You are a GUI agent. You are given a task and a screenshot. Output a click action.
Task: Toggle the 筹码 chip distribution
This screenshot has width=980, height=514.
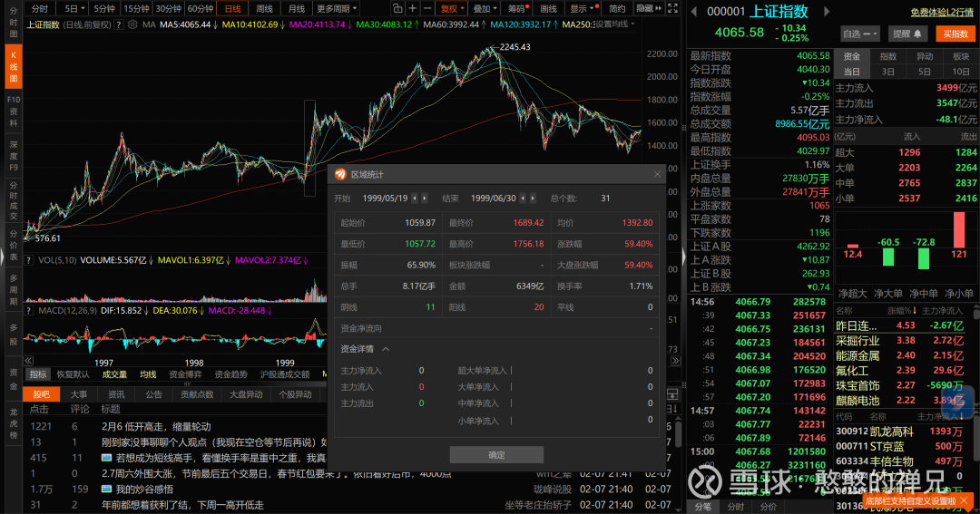pos(517,9)
